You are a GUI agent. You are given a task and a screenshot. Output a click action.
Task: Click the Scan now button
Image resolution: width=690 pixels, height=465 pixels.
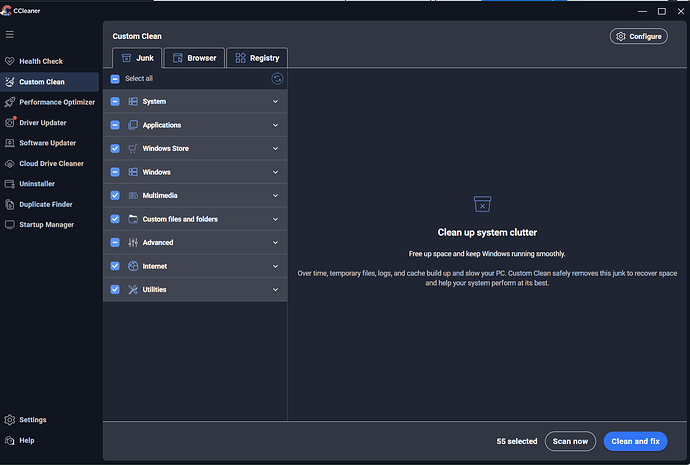click(570, 441)
